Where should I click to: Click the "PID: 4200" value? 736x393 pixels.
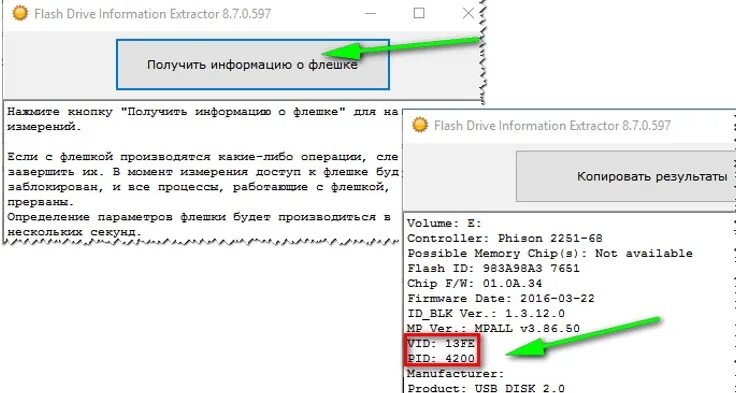tap(441, 359)
